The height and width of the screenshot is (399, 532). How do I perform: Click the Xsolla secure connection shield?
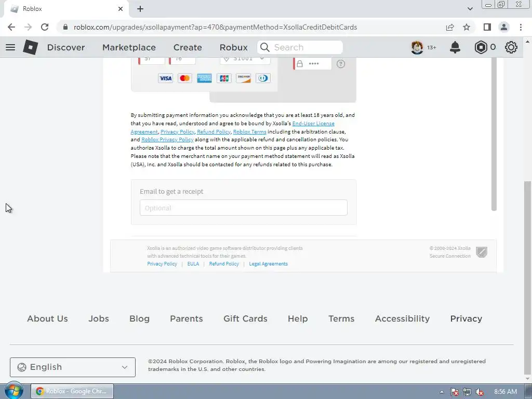[482, 252]
